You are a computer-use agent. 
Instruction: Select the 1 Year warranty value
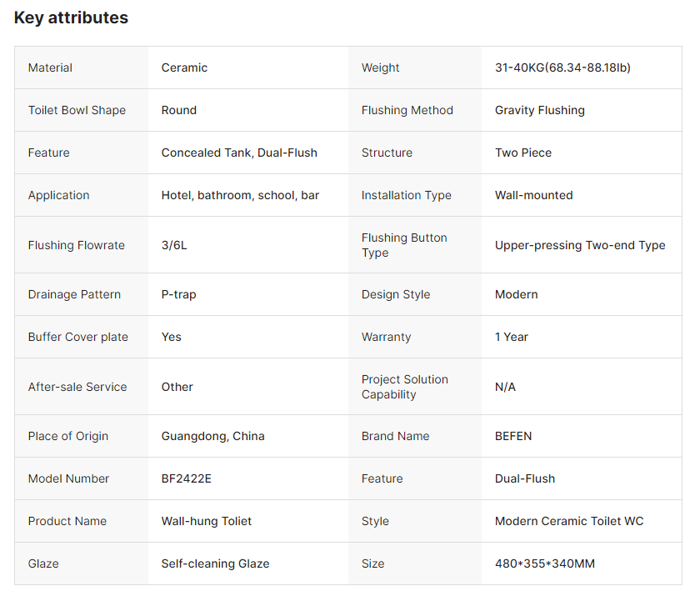pyautogui.click(x=511, y=337)
